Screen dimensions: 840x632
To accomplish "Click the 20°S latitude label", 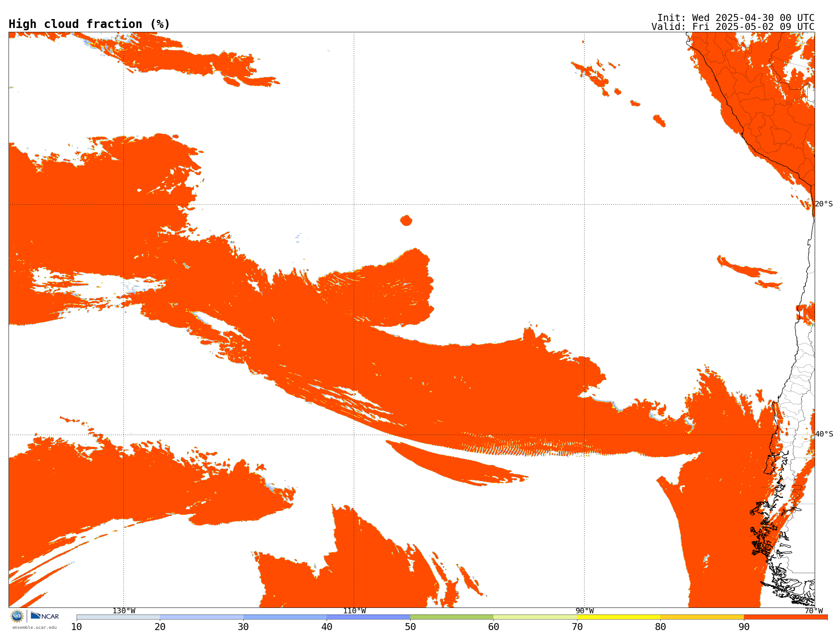I will (824, 204).
